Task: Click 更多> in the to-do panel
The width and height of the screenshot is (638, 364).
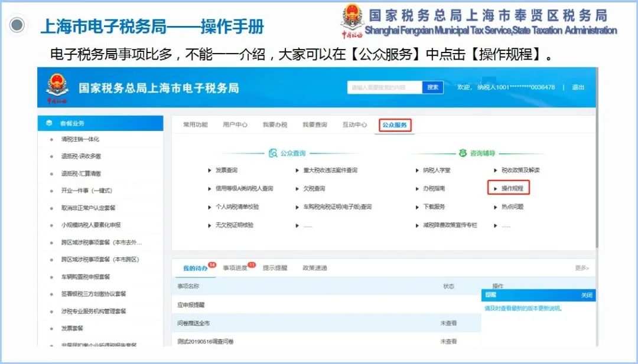Action: click(582, 268)
